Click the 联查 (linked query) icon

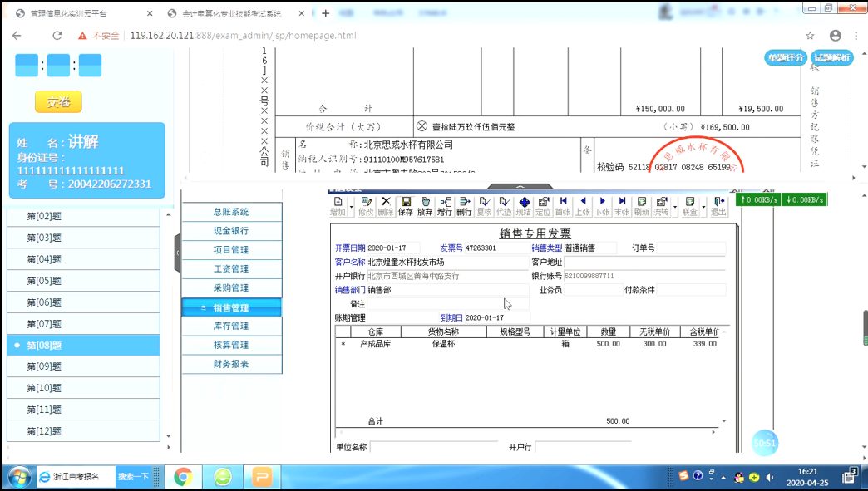[x=690, y=206]
